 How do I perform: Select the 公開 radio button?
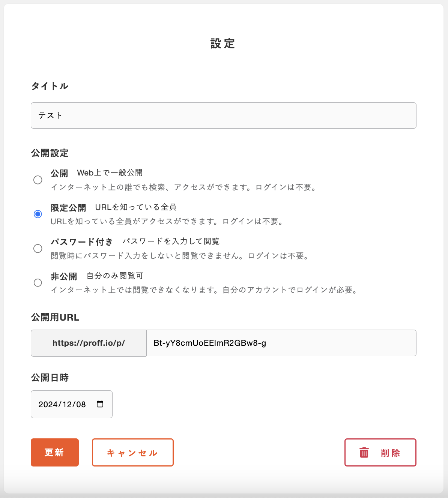(x=38, y=180)
